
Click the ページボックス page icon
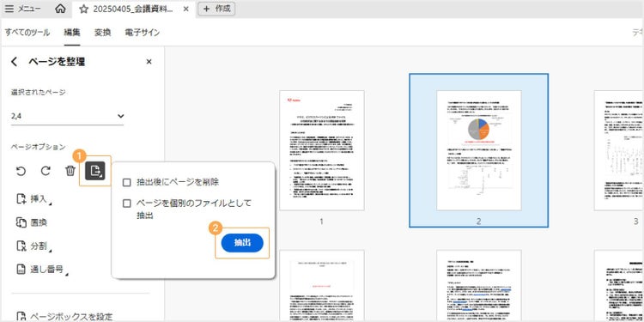(21, 316)
